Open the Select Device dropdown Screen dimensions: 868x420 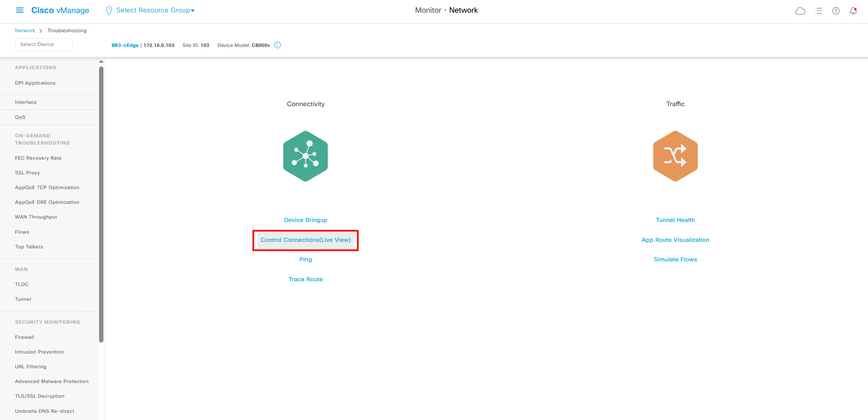[x=44, y=45]
